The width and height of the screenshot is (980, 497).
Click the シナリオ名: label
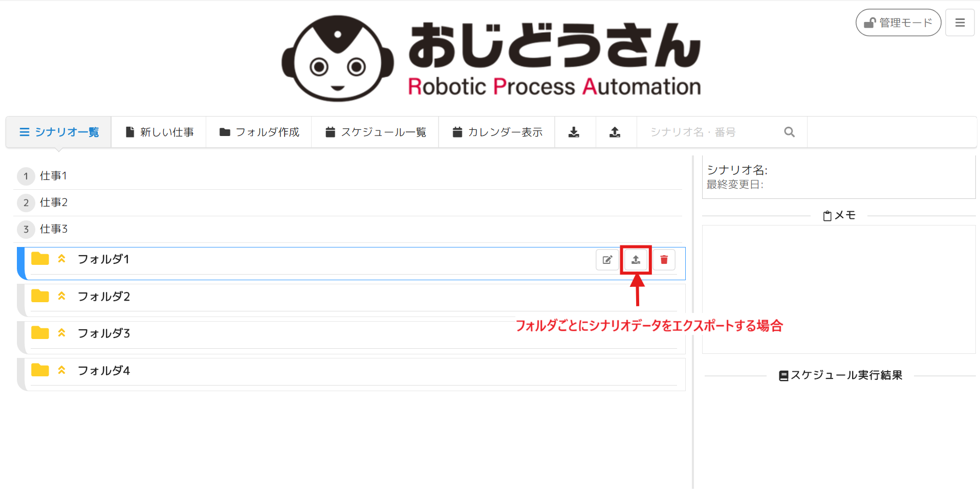click(737, 170)
